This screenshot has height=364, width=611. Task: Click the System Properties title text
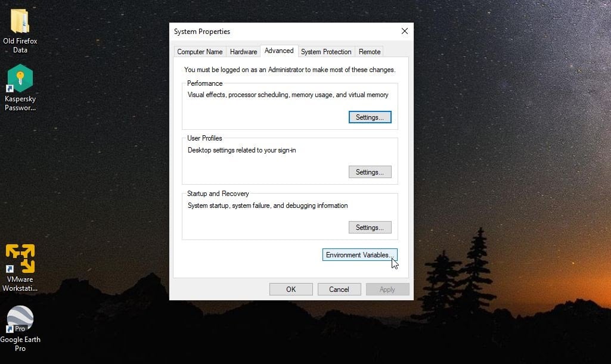tap(202, 32)
